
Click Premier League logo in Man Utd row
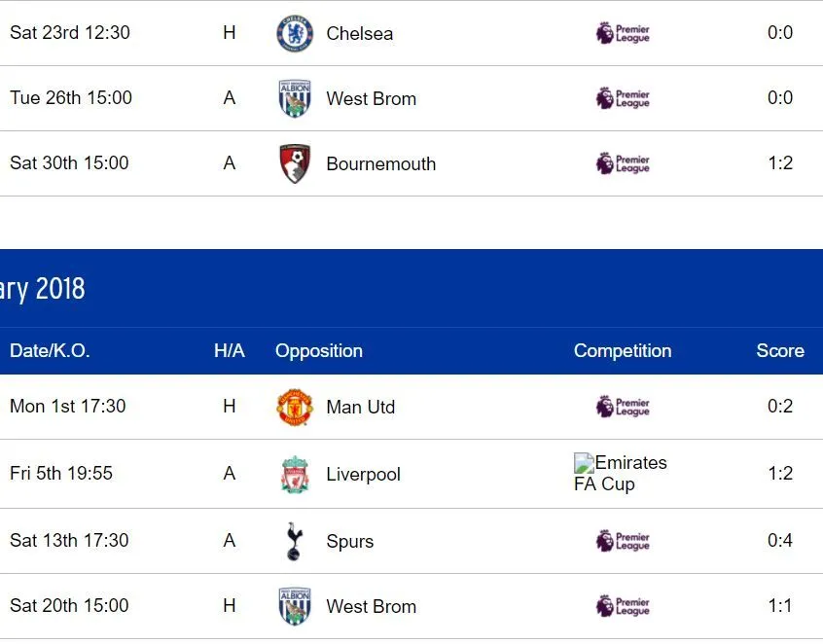623,407
